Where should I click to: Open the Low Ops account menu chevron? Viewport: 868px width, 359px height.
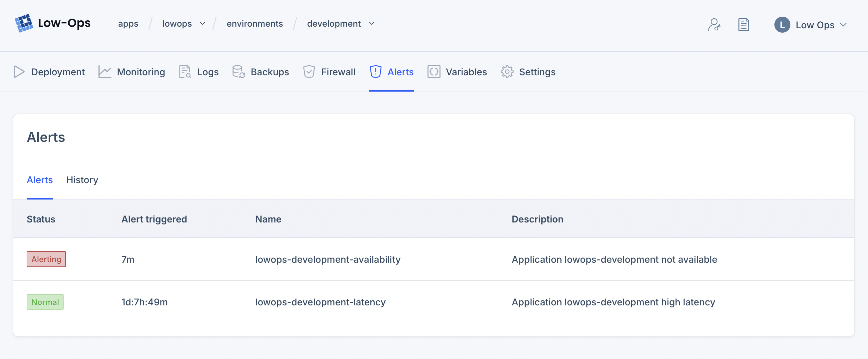click(843, 25)
